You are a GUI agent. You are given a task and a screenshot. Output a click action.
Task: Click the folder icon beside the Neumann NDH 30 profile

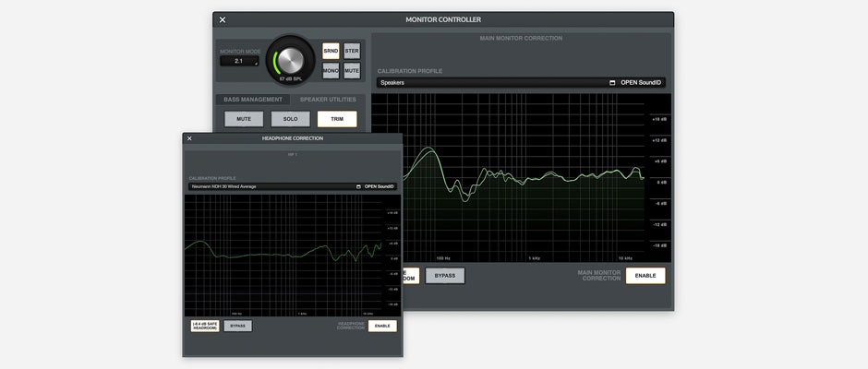pyautogui.click(x=358, y=186)
